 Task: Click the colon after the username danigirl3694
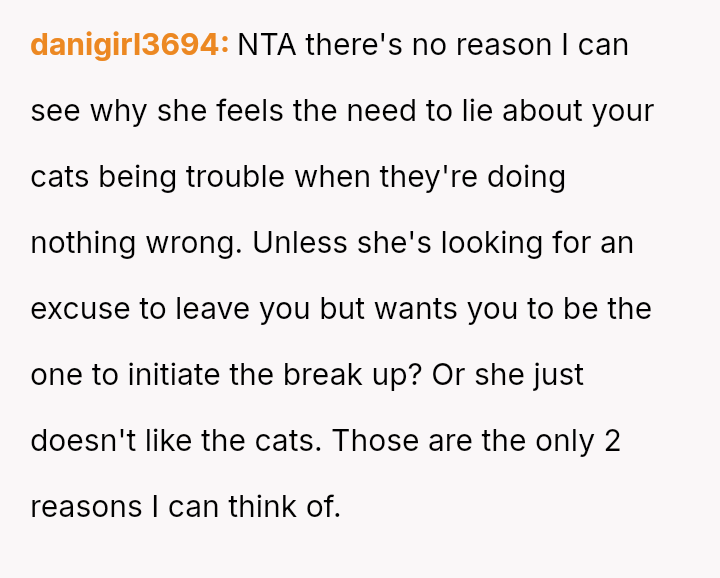point(225,46)
